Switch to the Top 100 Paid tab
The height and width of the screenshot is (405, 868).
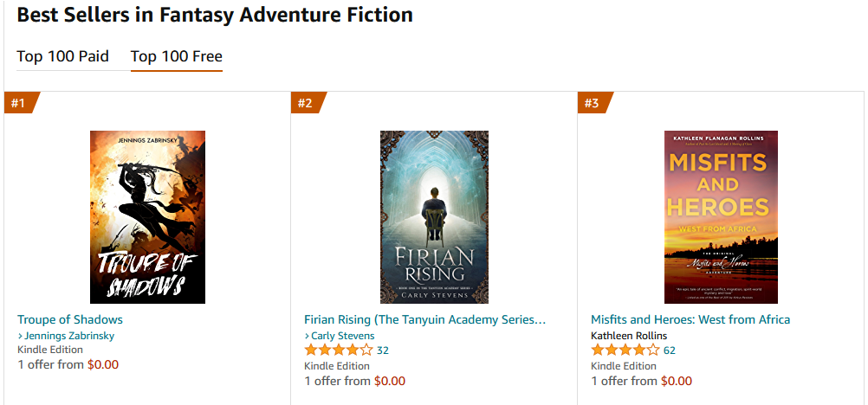point(62,57)
